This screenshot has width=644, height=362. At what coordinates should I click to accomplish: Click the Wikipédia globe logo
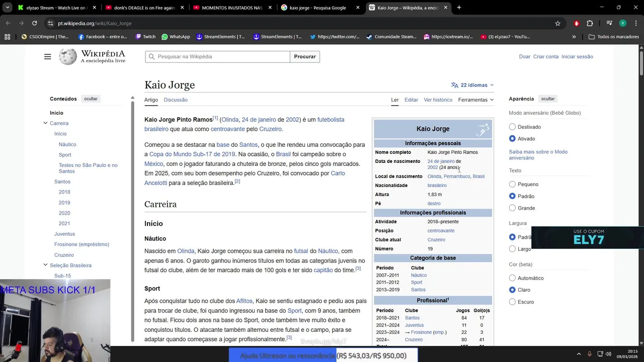pos(68,57)
